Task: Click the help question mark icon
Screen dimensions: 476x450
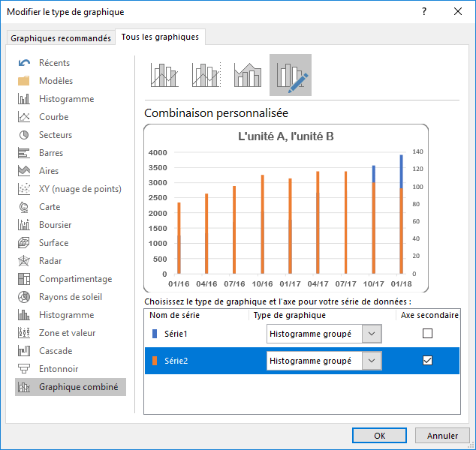Action: click(x=424, y=11)
